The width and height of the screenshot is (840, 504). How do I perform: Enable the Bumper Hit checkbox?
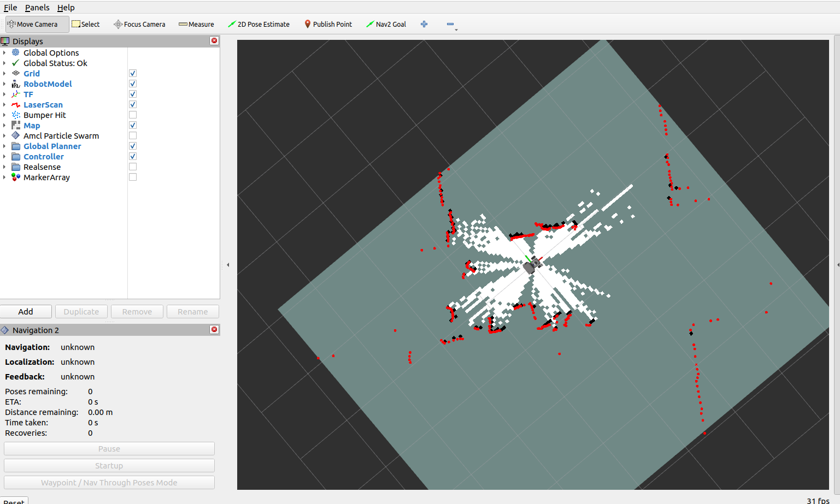tap(133, 115)
